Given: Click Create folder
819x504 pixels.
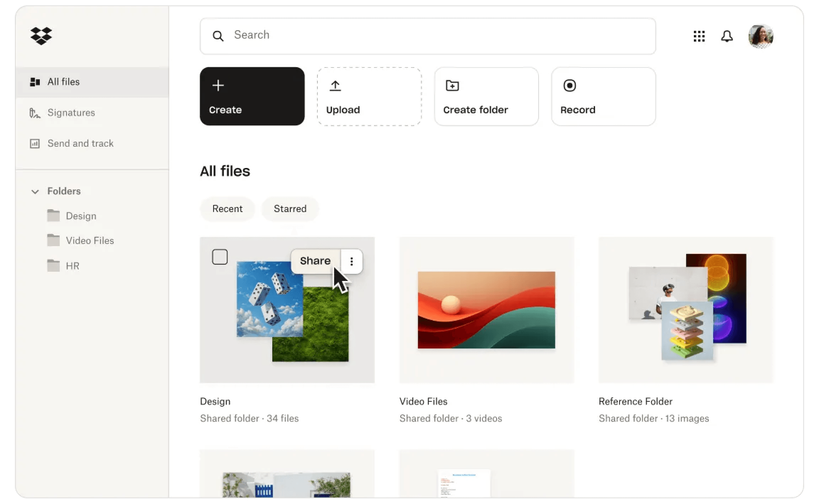Looking at the screenshot, I should tap(486, 96).
